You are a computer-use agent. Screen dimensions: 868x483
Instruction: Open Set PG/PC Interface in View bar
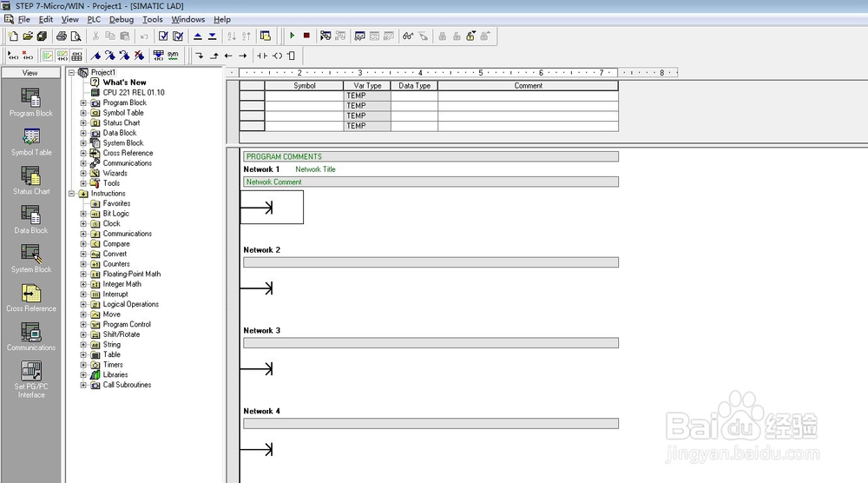[x=31, y=380]
